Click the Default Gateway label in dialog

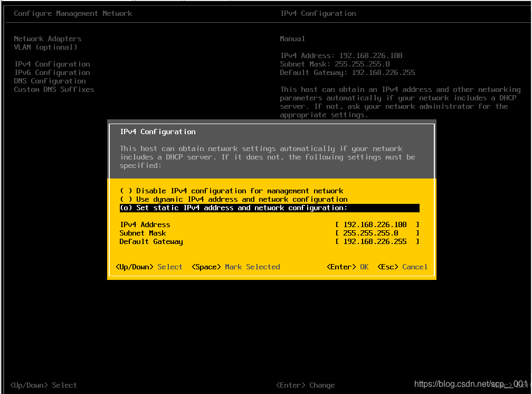(151, 241)
